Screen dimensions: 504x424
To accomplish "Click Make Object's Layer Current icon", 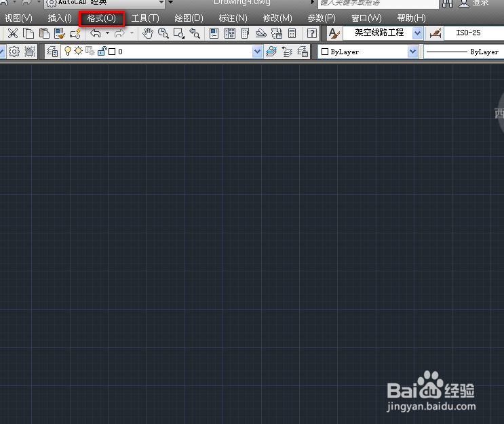I will tap(271, 52).
